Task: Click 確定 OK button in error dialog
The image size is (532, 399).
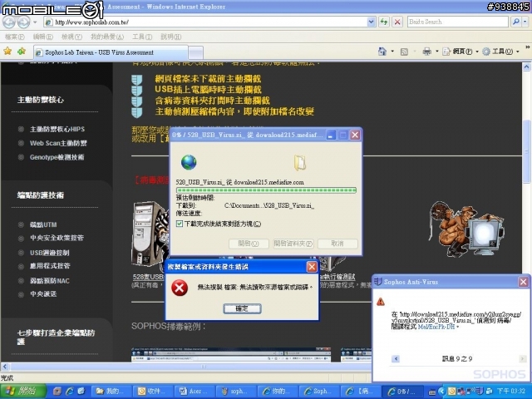Action: tap(242, 308)
